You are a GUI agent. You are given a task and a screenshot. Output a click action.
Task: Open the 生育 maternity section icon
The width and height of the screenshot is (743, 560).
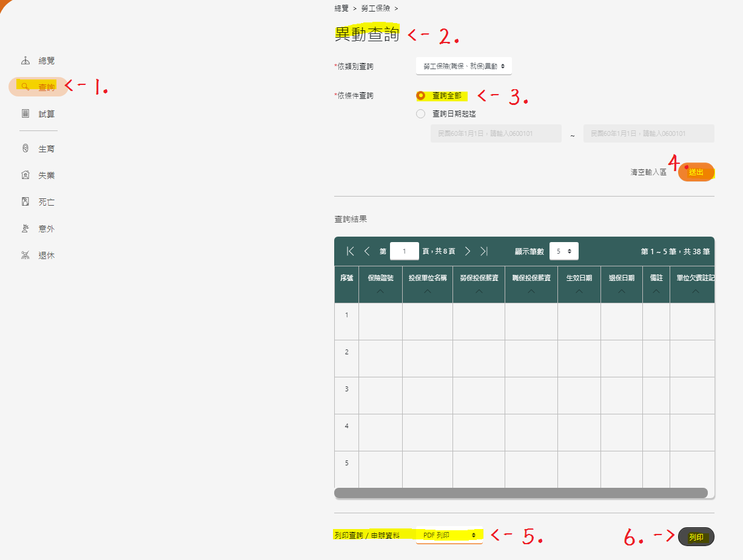25,149
